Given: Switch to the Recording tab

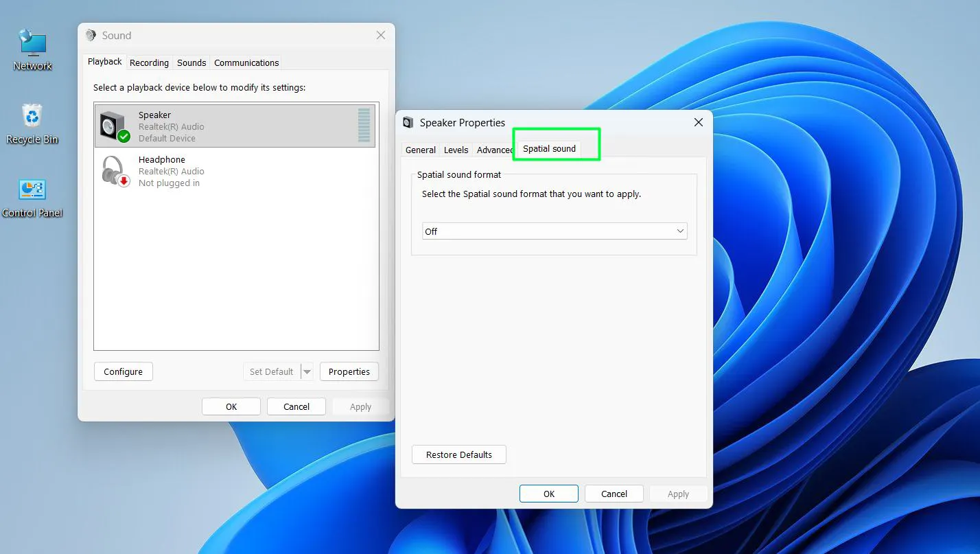Looking at the screenshot, I should (149, 62).
